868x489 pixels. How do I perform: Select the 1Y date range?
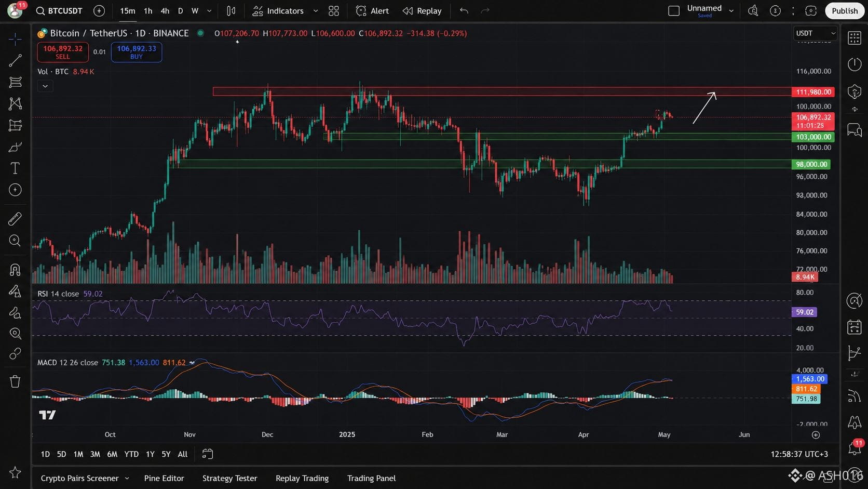tap(150, 454)
